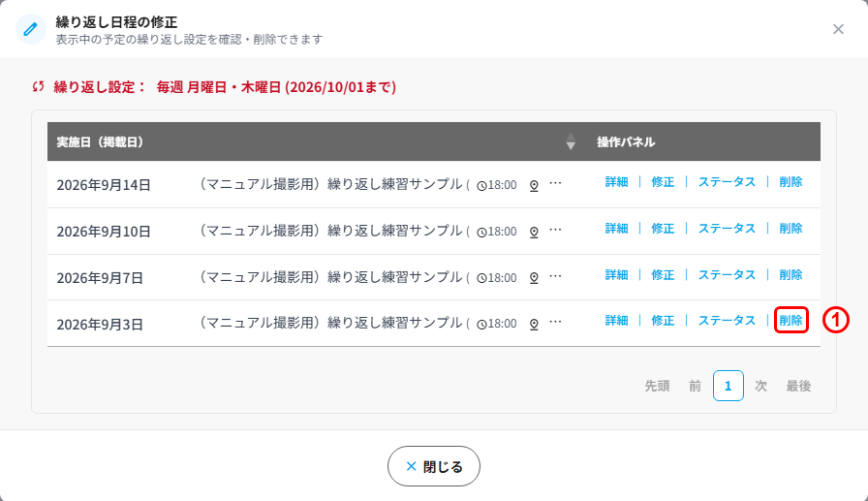Open the ellipsis menu in the 2026年9月10日 row
The height and width of the screenshot is (501, 868).
click(555, 230)
